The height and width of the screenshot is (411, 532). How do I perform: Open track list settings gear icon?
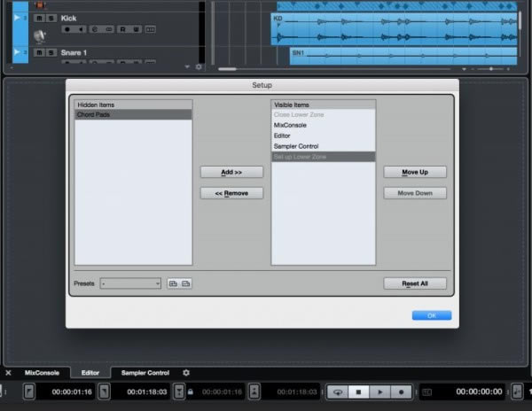[199, 67]
